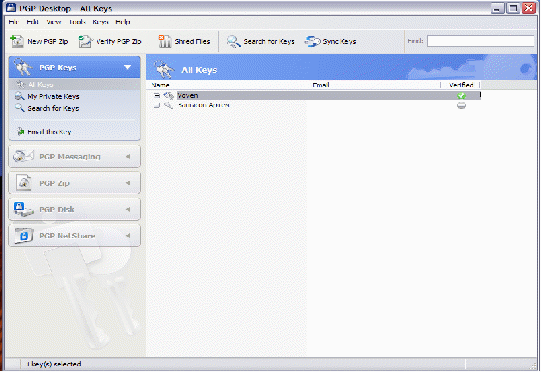
Task: Click the Sync Keys button label
Action: point(339,41)
